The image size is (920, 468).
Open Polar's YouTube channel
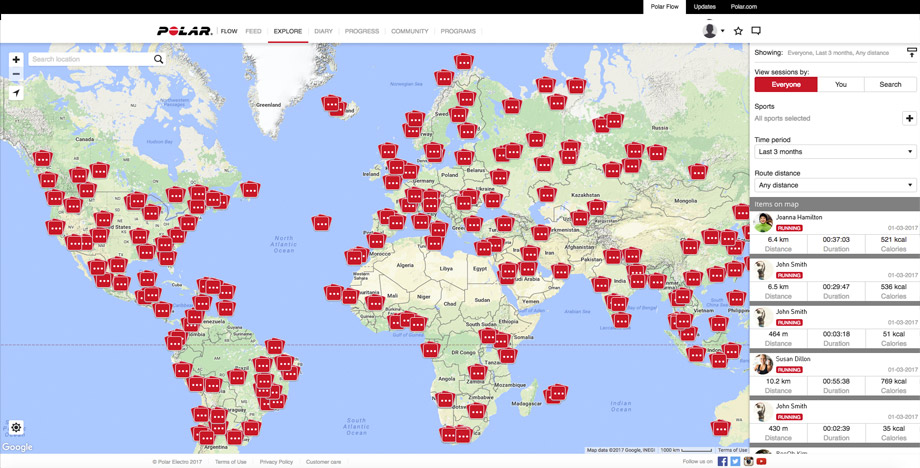(761, 461)
